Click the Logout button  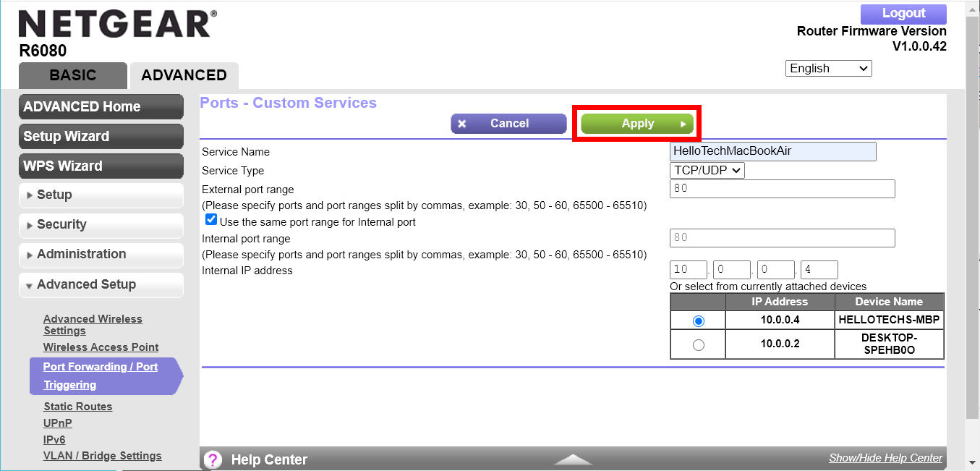coord(903,14)
